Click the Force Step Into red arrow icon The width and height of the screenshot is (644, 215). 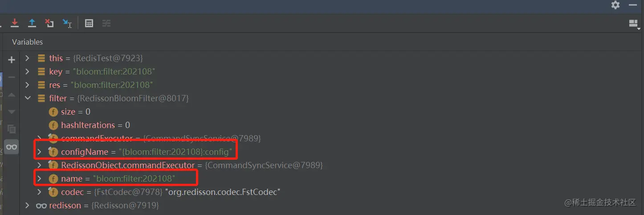(15, 23)
